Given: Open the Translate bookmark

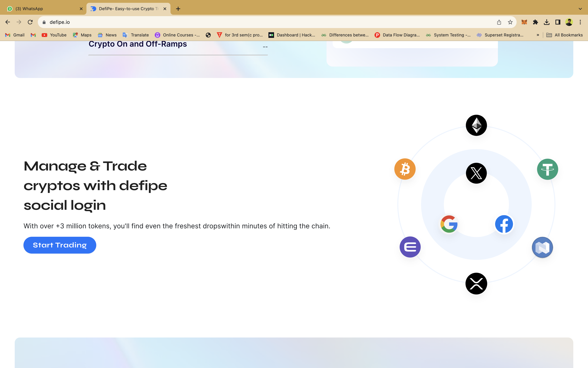Looking at the screenshot, I should (136, 35).
